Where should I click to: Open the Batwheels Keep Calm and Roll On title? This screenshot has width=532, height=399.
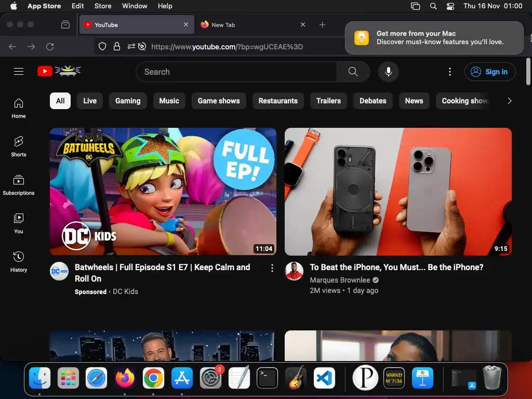pos(163,273)
